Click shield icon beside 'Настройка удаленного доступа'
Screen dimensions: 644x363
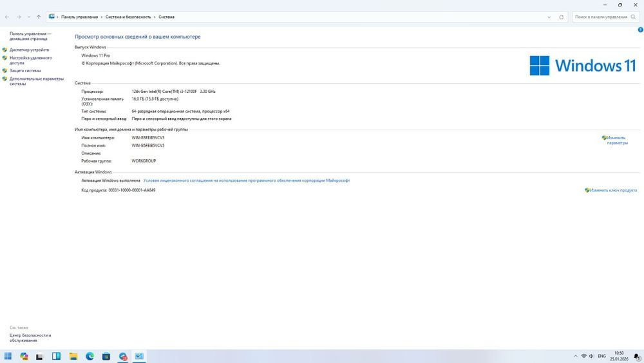5,58
